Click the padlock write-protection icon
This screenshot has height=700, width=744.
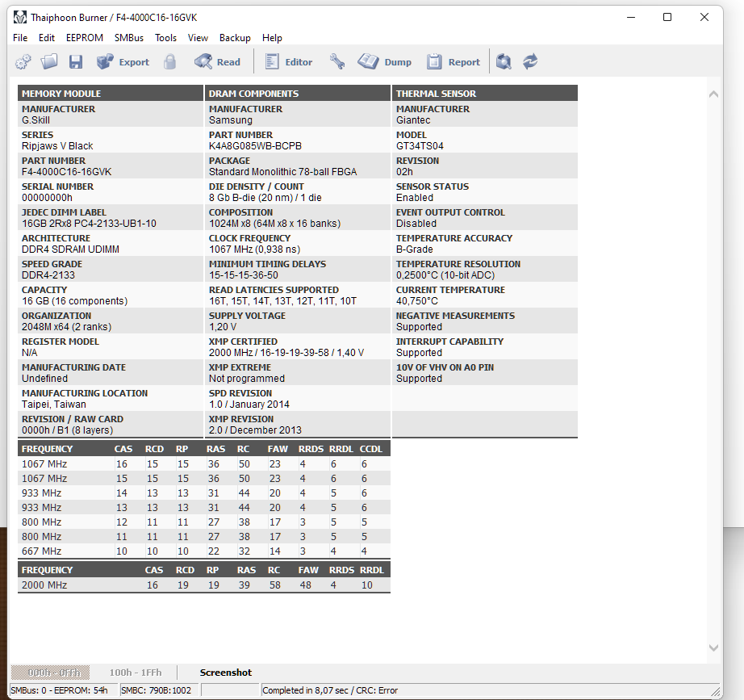click(x=170, y=61)
